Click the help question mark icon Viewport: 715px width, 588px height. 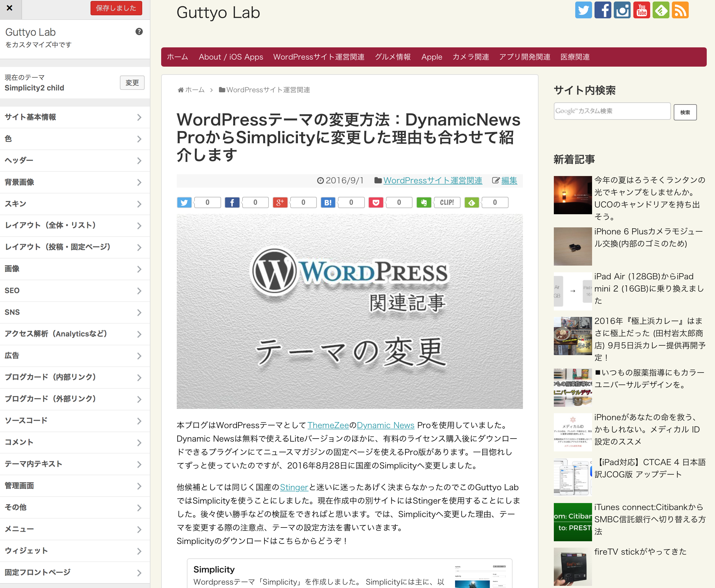pos(139,31)
